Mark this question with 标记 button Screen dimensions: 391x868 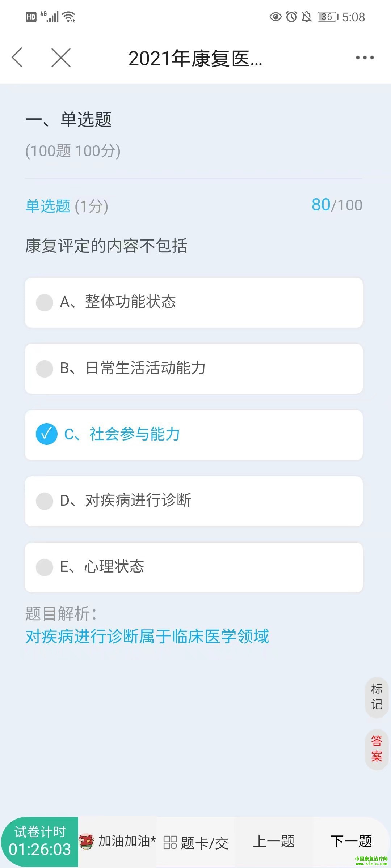click(377, 697)
